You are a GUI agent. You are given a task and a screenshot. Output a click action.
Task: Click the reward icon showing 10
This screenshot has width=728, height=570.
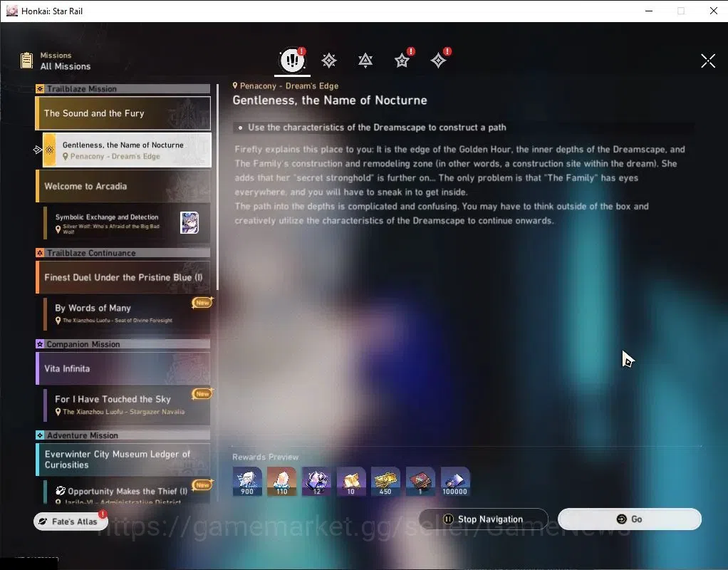coord(351,482)
